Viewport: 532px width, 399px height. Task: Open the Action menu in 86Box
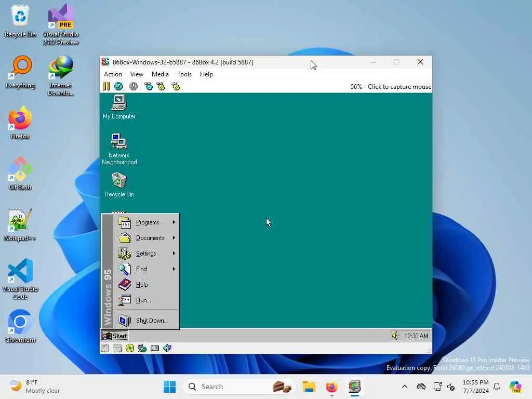[113, 74]
